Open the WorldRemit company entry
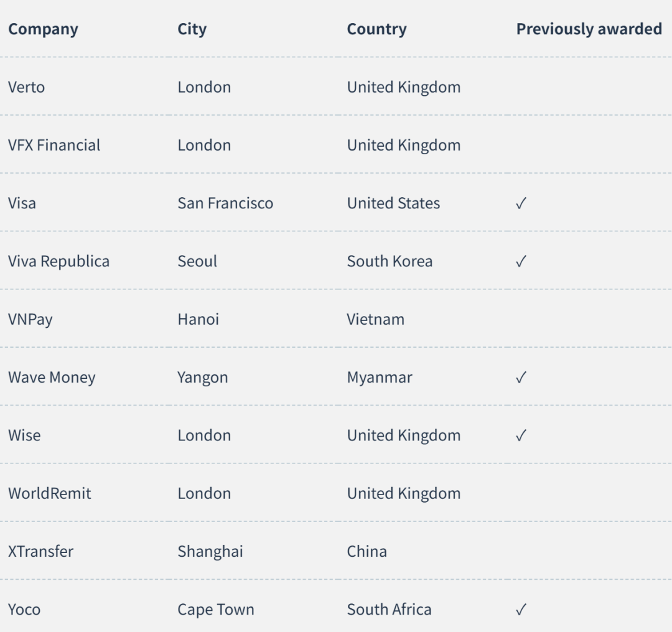Image resolution: width=672 pixels, height=632 pixels. 50,493
